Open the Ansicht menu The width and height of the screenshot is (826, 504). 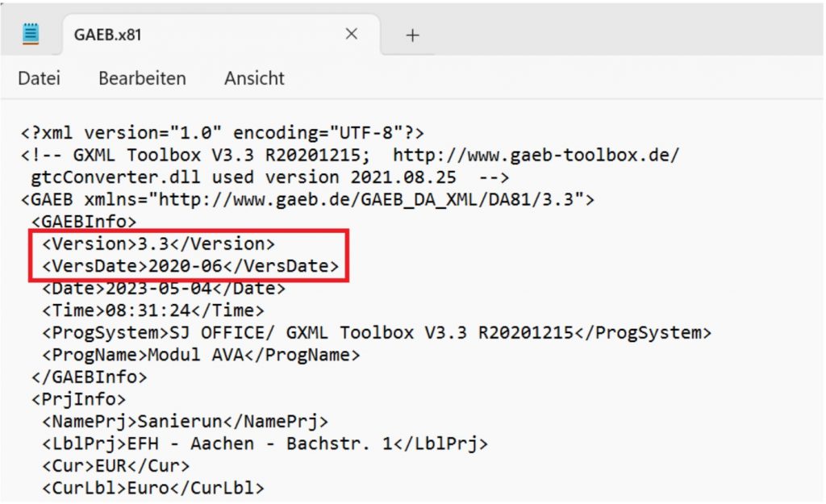point(254,78)
